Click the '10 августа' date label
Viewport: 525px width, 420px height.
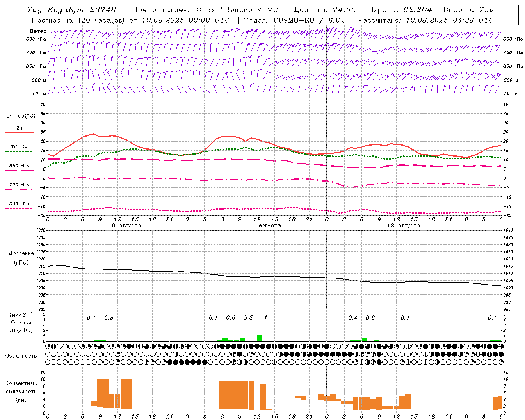coord(125,226)
